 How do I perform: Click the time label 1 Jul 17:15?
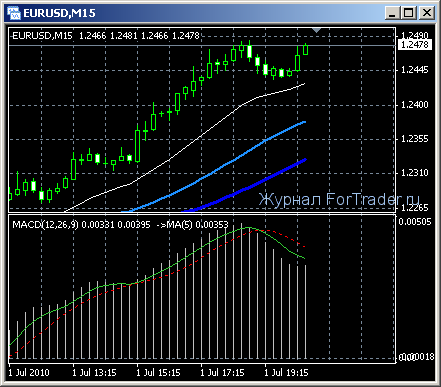[222, 372]
